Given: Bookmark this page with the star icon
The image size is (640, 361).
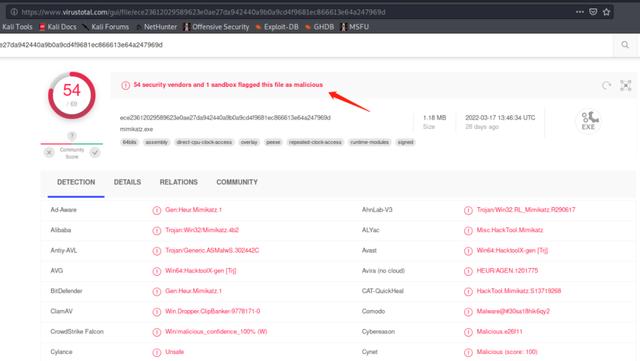Looking at the screenshot, I should 607,12.
